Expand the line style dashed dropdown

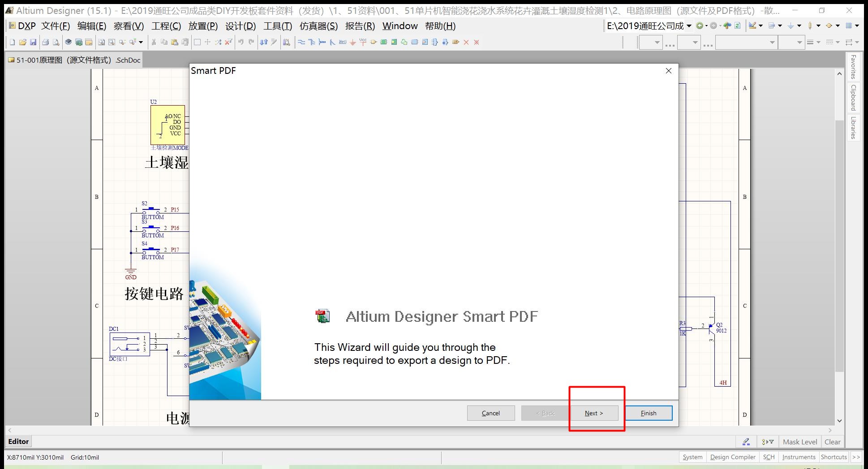pos(838,42)
